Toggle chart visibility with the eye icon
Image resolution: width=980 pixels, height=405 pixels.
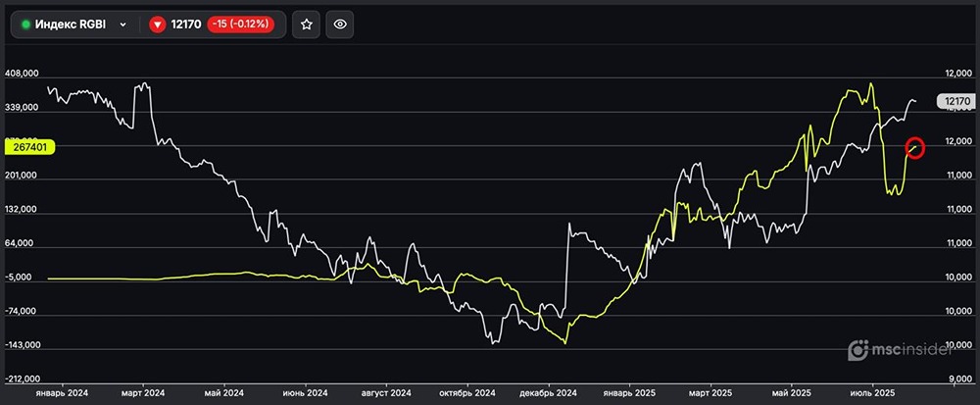tap(340, 25)
